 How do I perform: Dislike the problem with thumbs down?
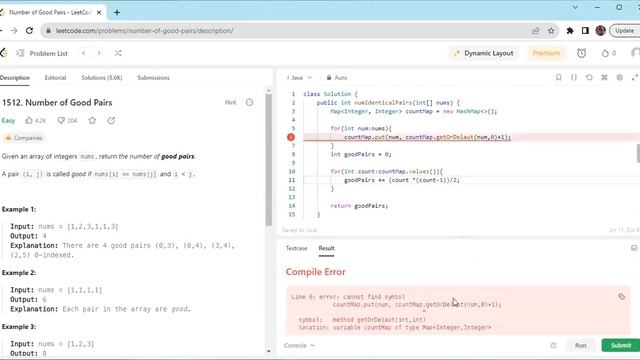[x=67, y=120]
